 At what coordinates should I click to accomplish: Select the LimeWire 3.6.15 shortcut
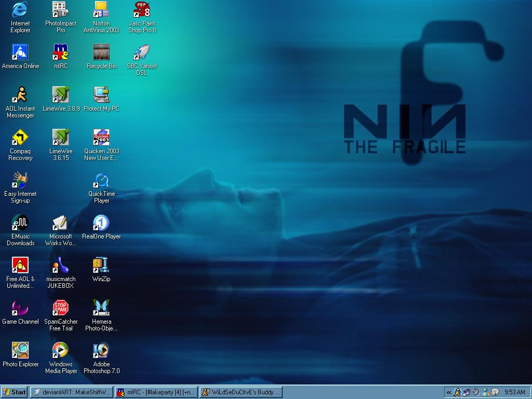61,137
